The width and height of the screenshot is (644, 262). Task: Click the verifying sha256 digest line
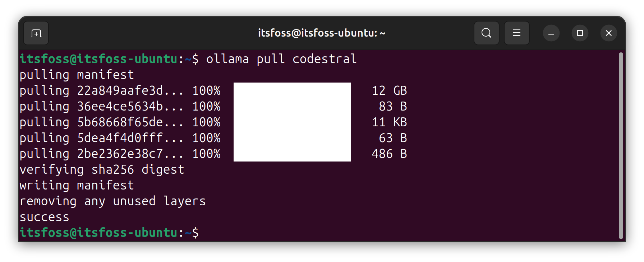[x=102, y=169]
